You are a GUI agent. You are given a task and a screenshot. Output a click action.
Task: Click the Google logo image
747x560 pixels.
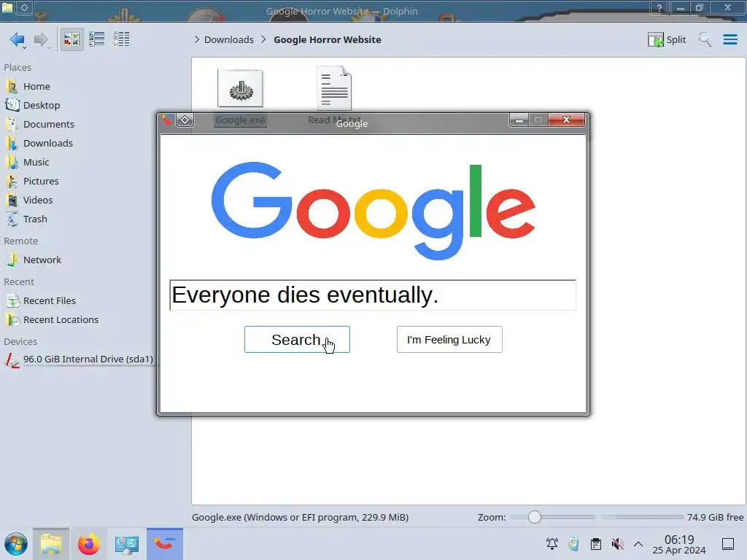[373, 211]
